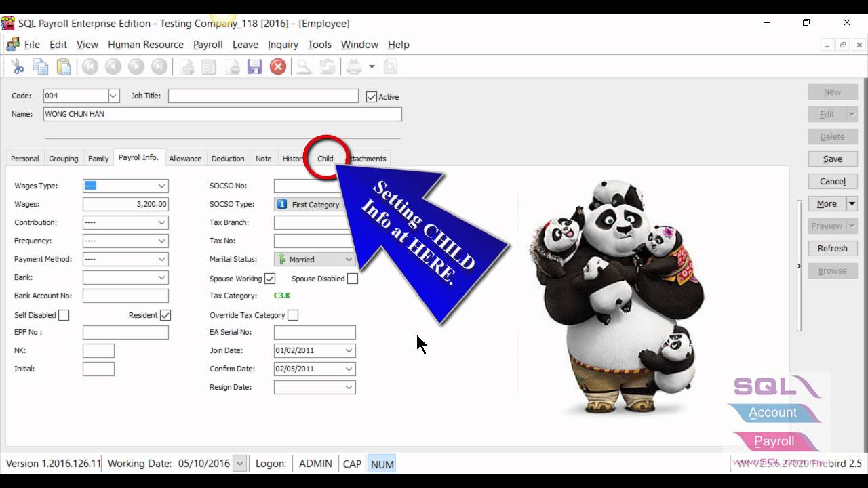
Task: Toggle Self Disabled checkbox
Action: tap(64, 315)
